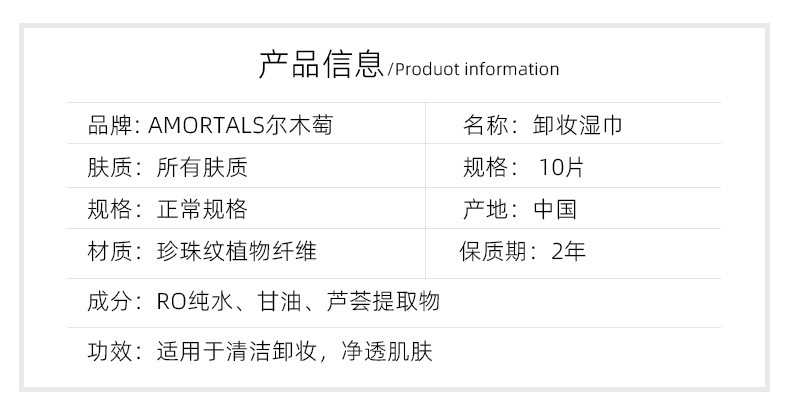Click the 产品信息 heading
This screenshot has width=790, height=411.
click(320, 64)
